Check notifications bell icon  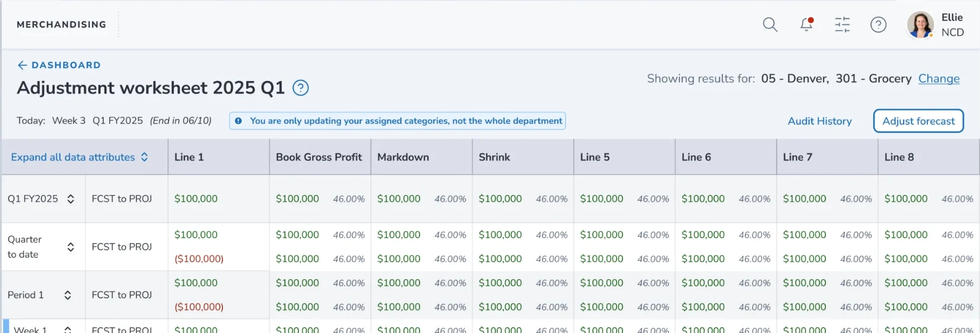click(x=807, y=24)
